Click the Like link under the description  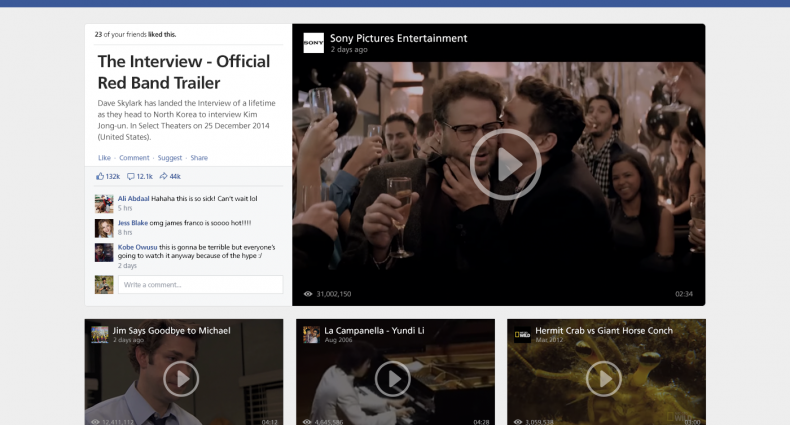point(104,158)
